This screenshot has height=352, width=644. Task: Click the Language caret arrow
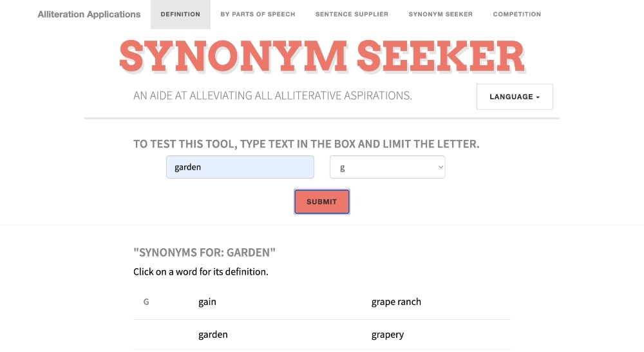(538, 97)
